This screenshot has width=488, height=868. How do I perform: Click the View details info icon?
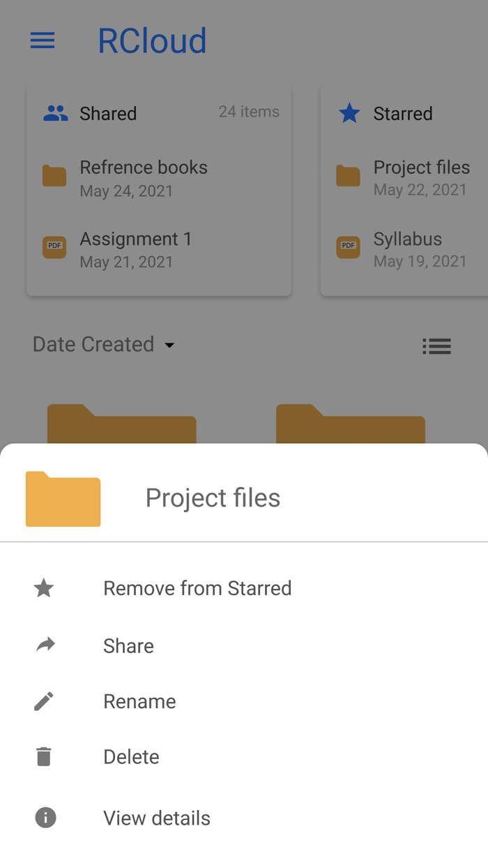tap(45, 817)
